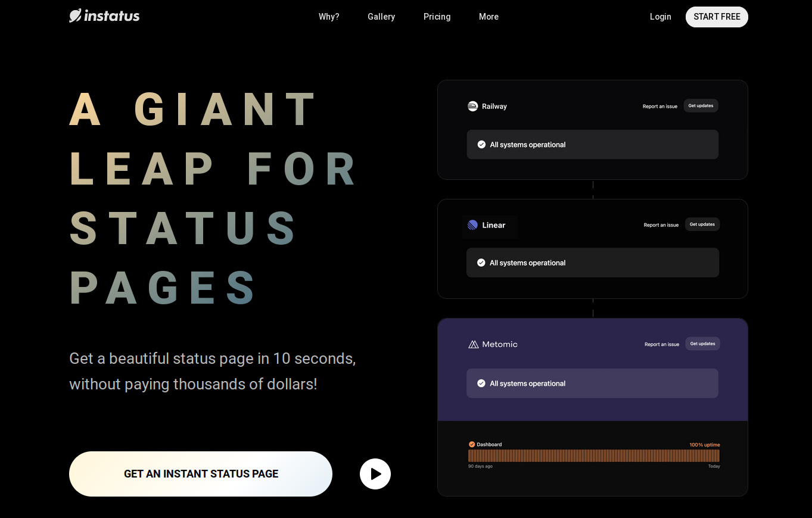Click the 'A GIANT LEAP FOR STATUS PAGES' headline
This screenshot has height=518, width=812.
pyautogui.click(x=213, y=198)
